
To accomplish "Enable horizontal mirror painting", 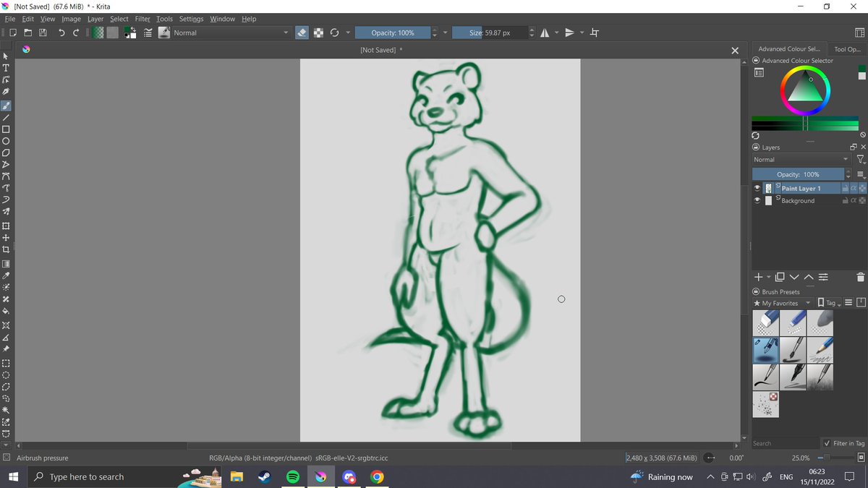I will (x=546, y=33).
